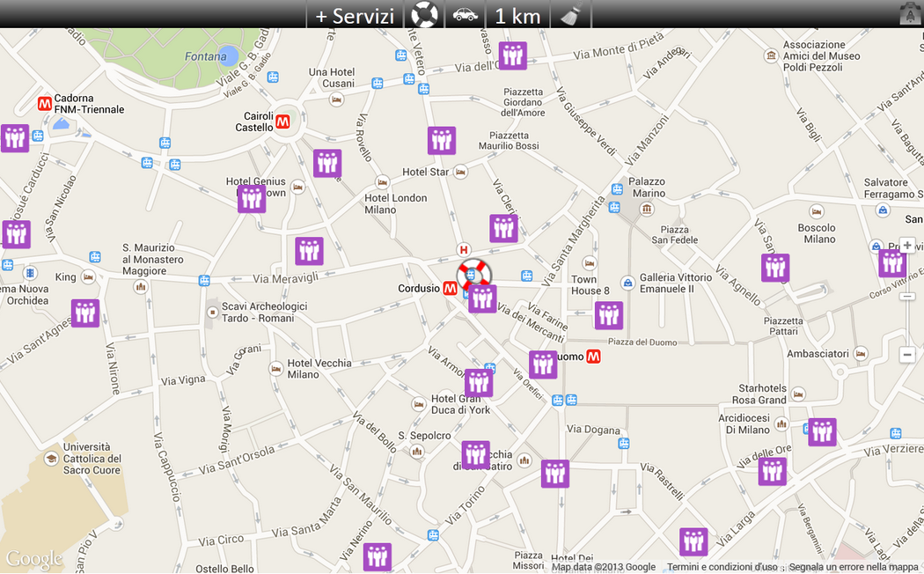Click the lifebuoy icon in the top toolbar
Image resolution: width=924 pixels, height=574 pixels.
(424, 15)
